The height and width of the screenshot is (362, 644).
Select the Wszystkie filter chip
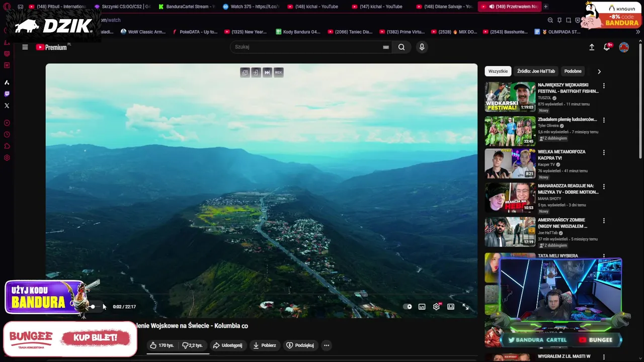point(498,71)
